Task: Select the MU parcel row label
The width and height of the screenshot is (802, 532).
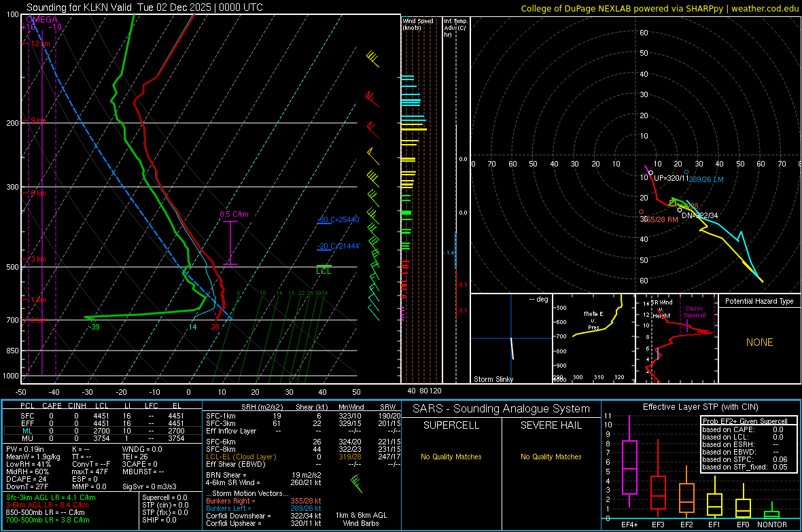Action: pos(27,438)
